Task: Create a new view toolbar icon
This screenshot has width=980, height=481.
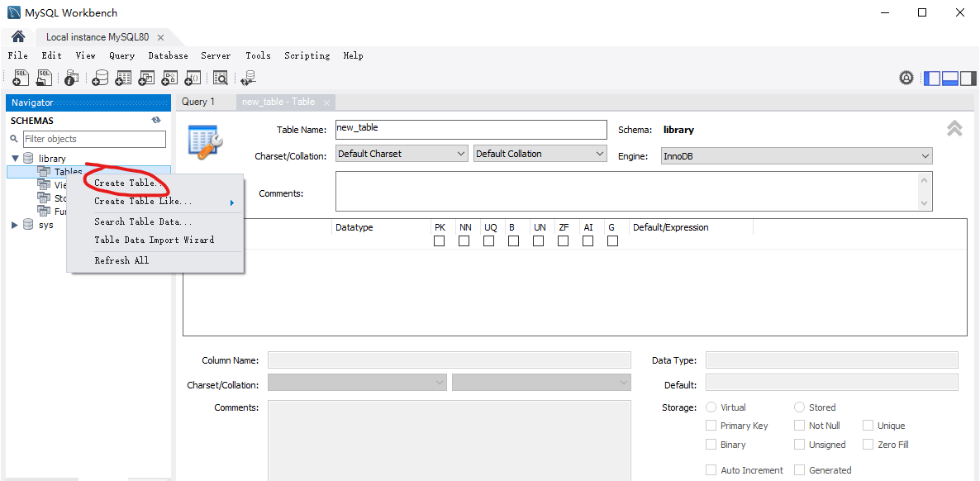Action: click(x=146, y=78)
